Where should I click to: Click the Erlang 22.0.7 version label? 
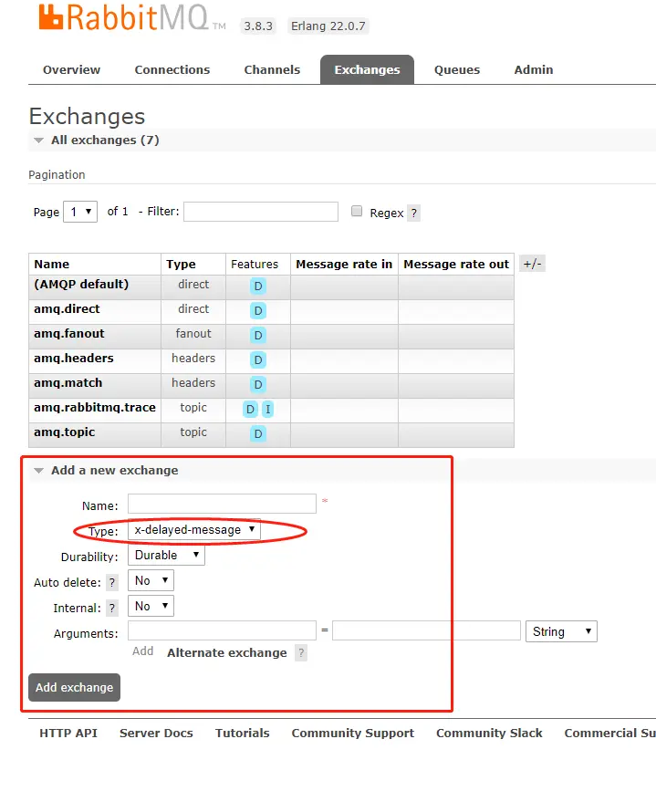(x=328, y=26)
